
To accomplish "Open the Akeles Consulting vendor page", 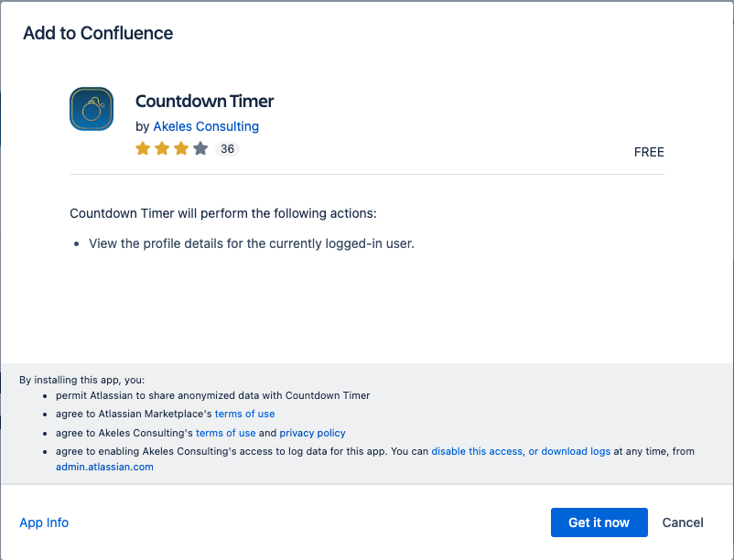I will point(205,125).
